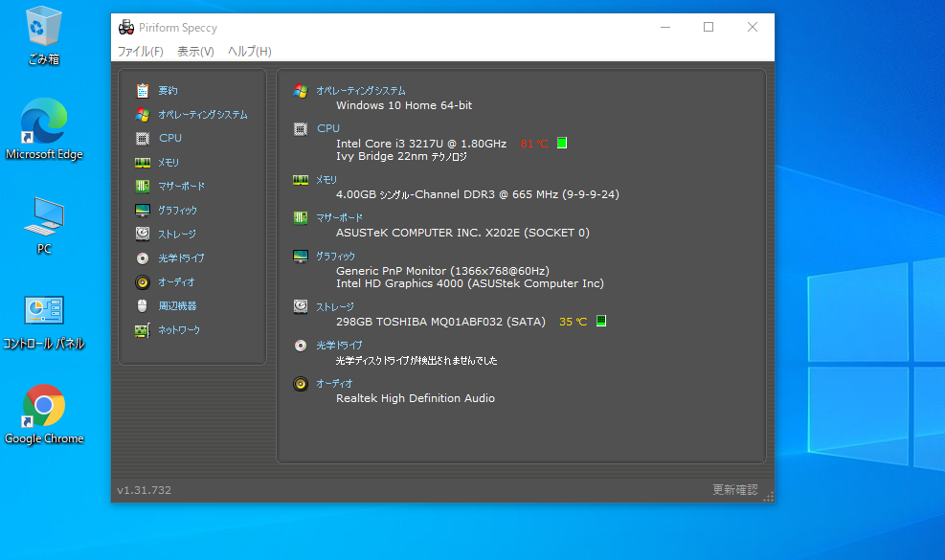The width and height of the screenshot is (945, 560).
Task: Click the 4.00GB DDR3 memory line
Action: (478, 194)
